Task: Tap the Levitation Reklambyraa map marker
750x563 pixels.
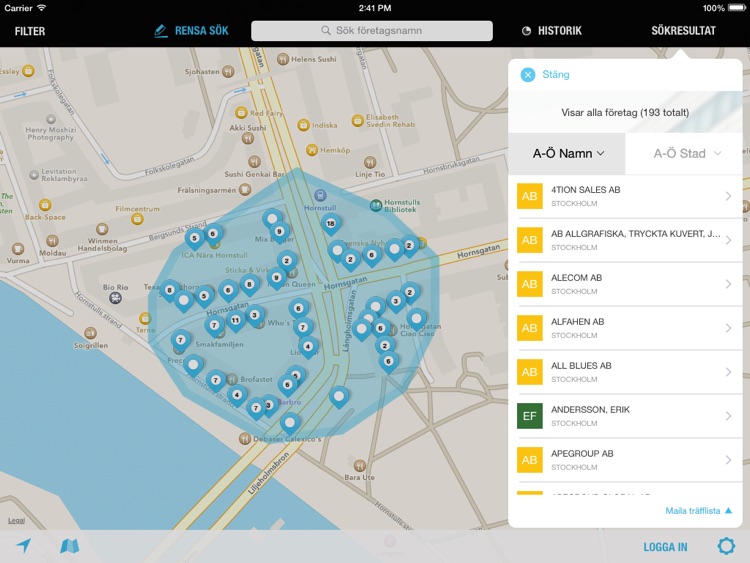Action: click(x=34, y=175)
